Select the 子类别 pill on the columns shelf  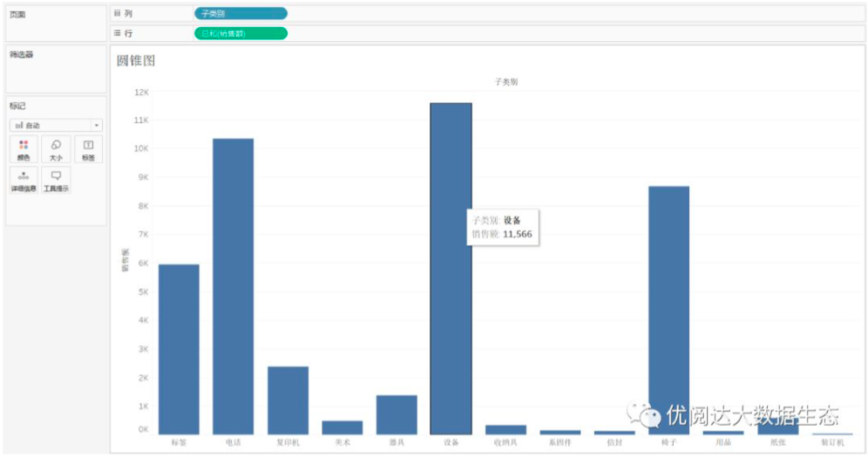[x=241, y=14]
